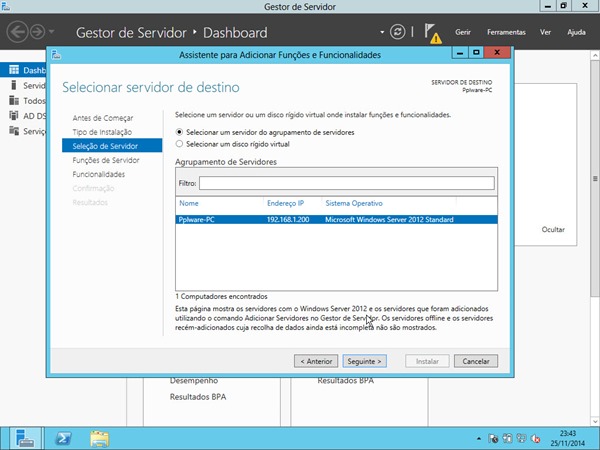The height and width of the screenshot is (450, 600).
Task: Click the Seguinte > button
Action: (x=364, y=361)
